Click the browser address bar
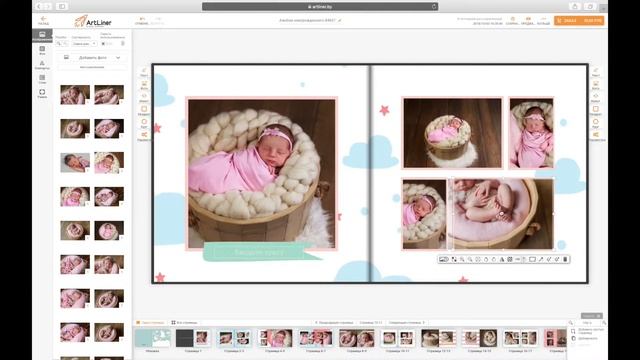The width and height of the screenshot is (640, 360). [x=320, y=7]
